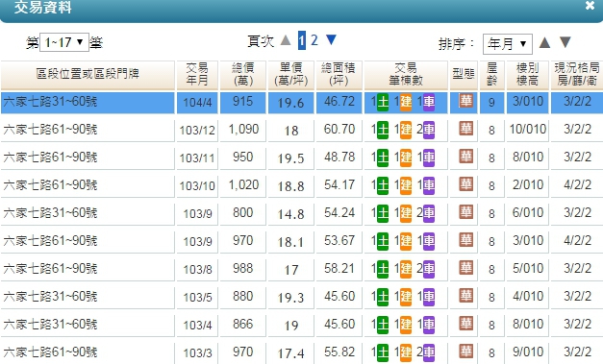
Task: Sort ascending with the up arrow
Action: pos(544,42)
